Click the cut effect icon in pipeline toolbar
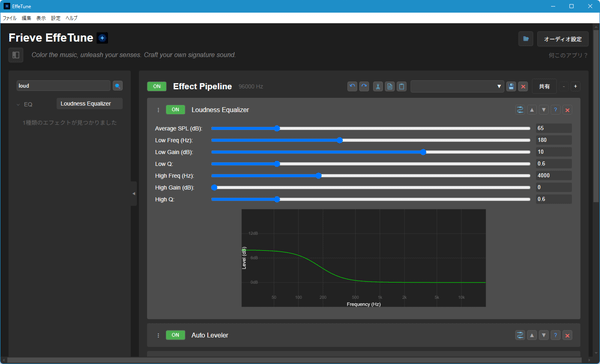Viewport: 600px width, 364px height. click(378, 87)
